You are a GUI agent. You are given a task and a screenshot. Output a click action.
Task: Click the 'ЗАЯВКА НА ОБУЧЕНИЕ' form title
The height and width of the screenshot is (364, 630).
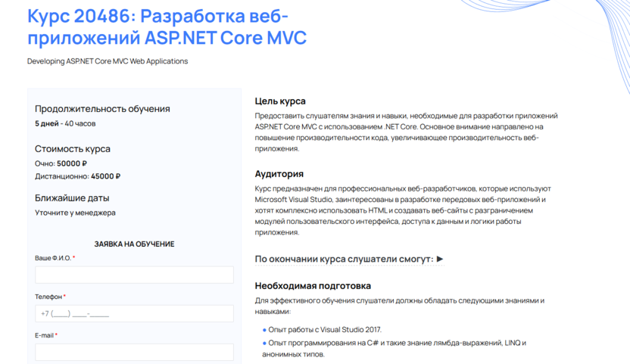pyautogui.click(x=134, y=244)
